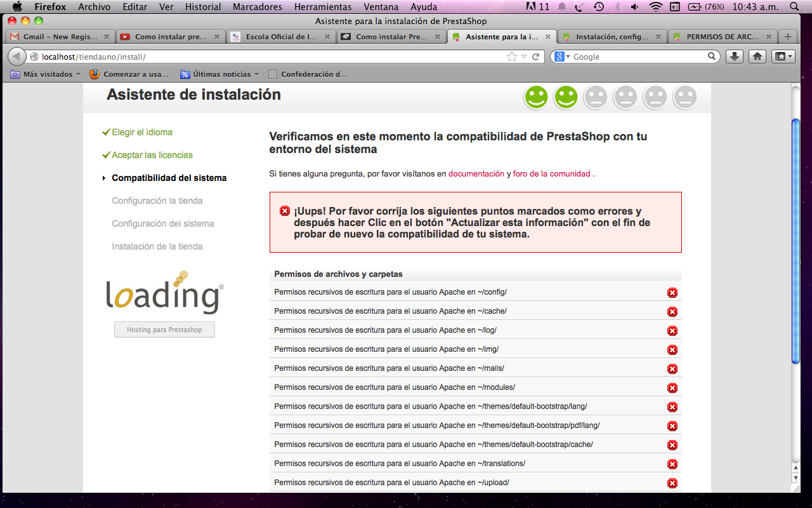This screenshot has height=508, width=812.
Task: Open the Ventana menu
Action: [x=381, y=7]
